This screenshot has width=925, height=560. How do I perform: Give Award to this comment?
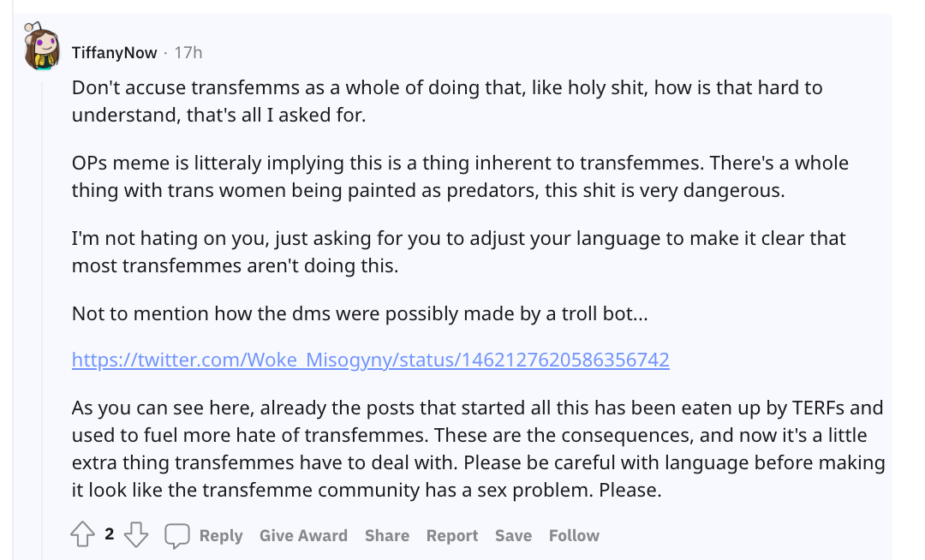click(x=303, y=535)
